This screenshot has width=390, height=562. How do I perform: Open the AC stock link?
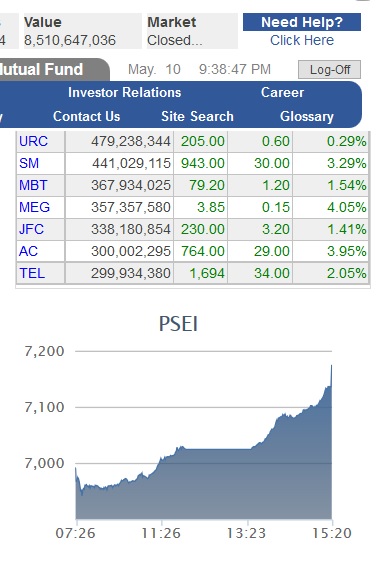click(28, 251)
